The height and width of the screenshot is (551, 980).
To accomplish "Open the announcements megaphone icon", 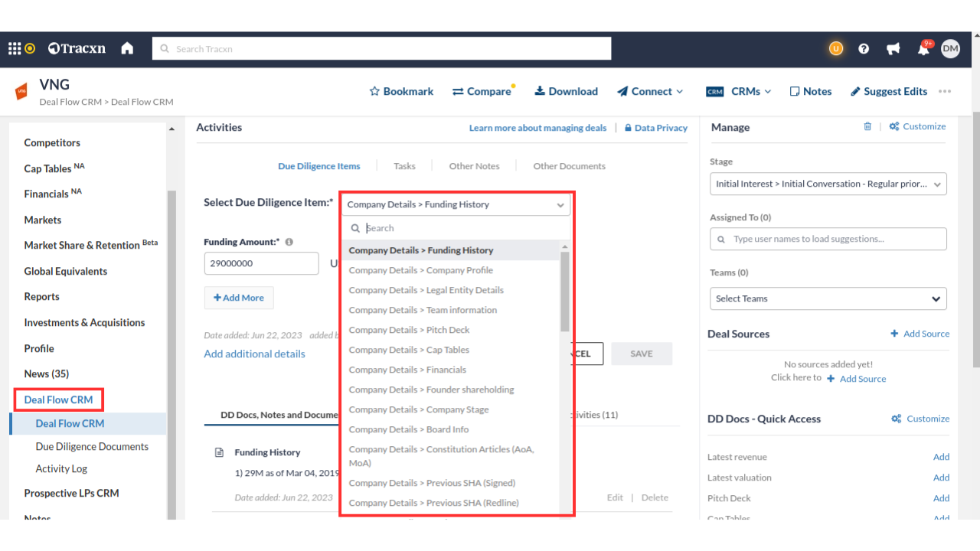I will [x=893, y=48].
